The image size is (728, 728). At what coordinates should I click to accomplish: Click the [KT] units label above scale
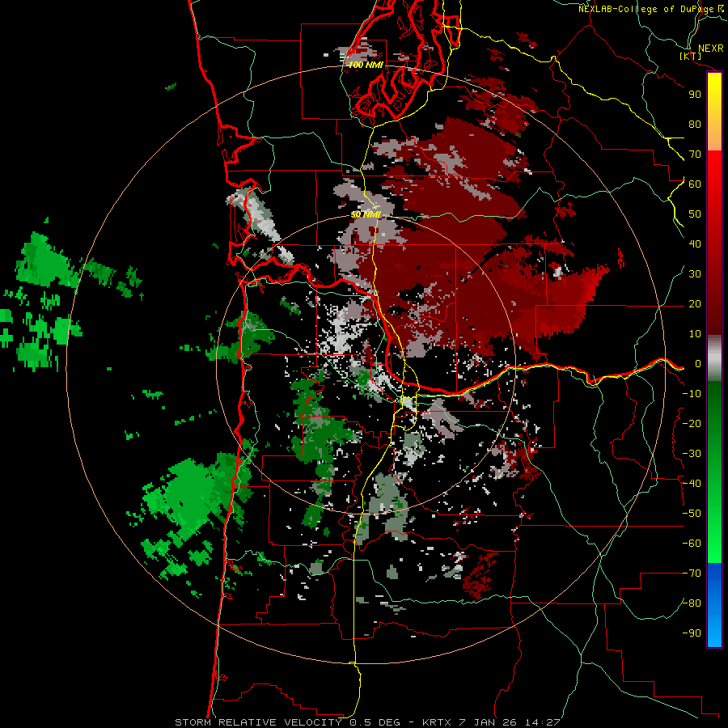(690, 56)
